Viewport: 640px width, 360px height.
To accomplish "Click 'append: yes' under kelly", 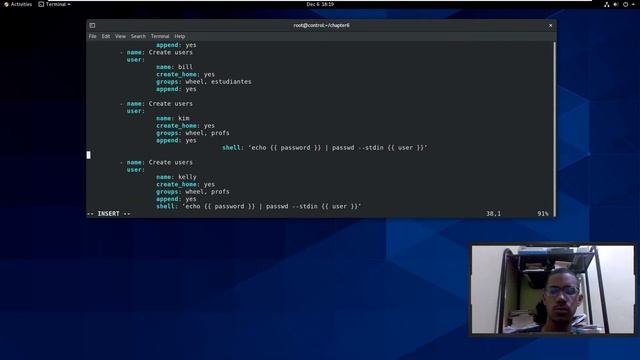I will 176,199.
